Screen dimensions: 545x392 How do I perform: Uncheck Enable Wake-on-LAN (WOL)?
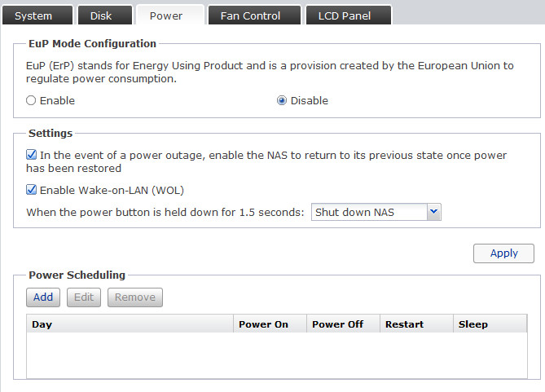(x=32, y=191)
